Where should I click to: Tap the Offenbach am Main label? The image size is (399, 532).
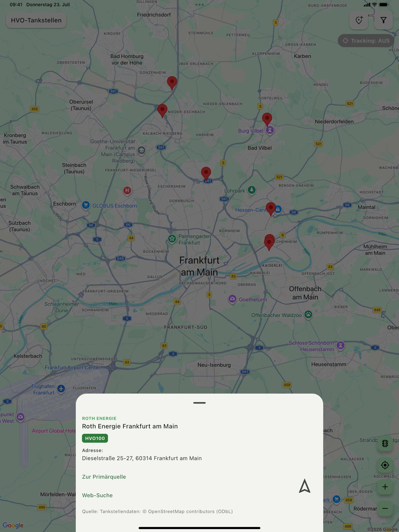(305, 293)
